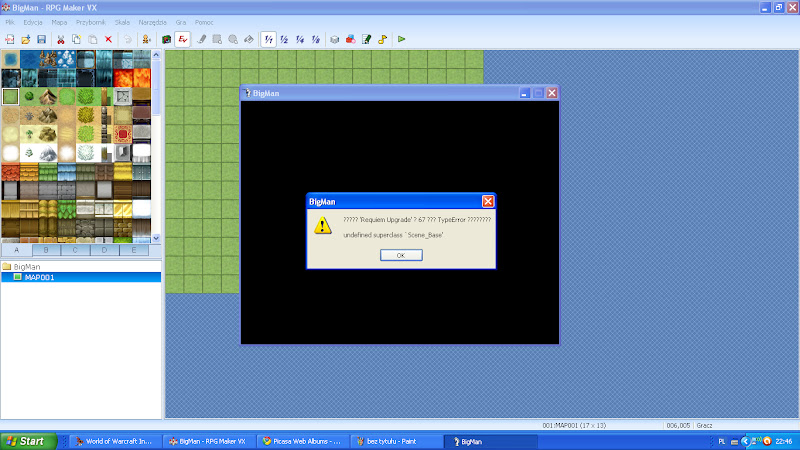
Task: Open the Resource Manager icon
Action: 351,39
